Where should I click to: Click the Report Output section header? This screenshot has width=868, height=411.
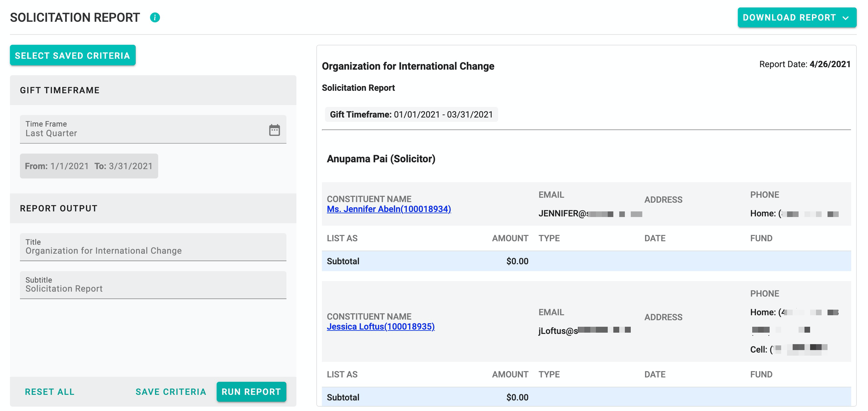59,208
